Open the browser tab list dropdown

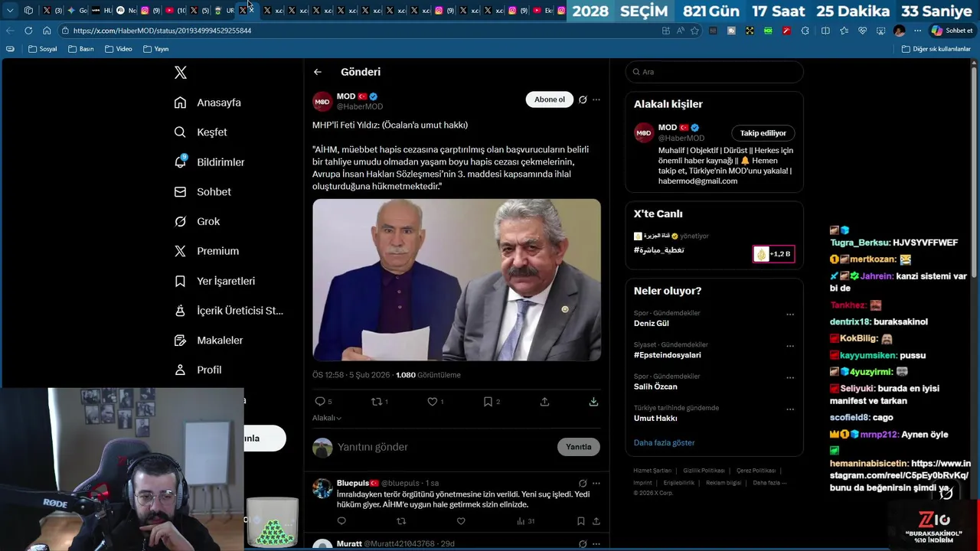pyautogui.click(x=10, y=11)
